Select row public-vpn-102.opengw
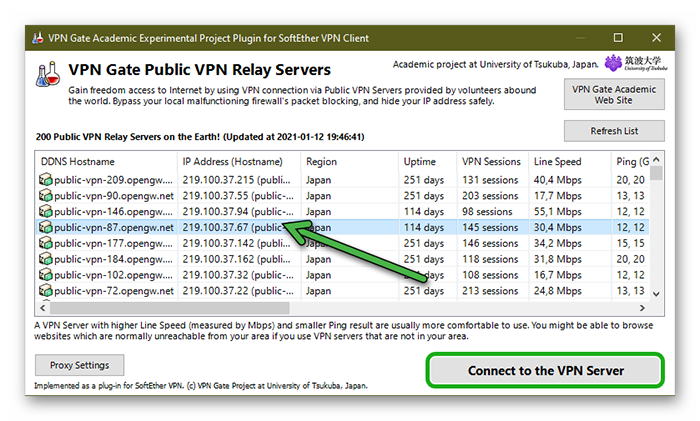700x421 pixels. tap(342, 275)
